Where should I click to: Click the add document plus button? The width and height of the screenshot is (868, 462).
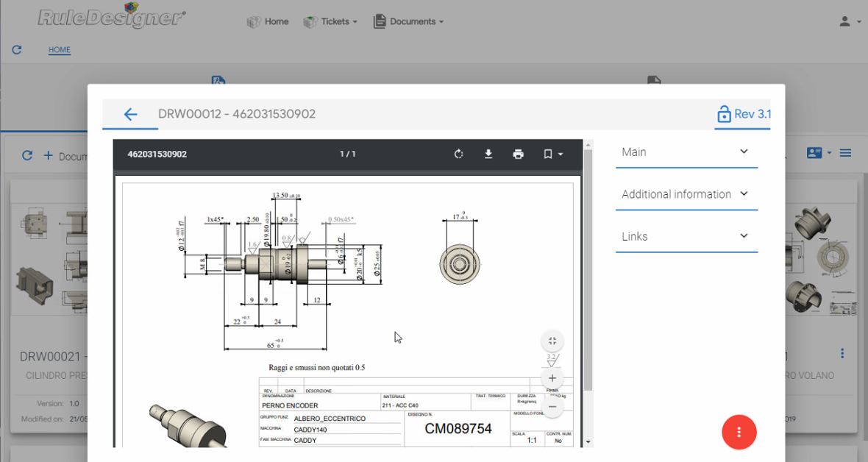coord(48,156)
